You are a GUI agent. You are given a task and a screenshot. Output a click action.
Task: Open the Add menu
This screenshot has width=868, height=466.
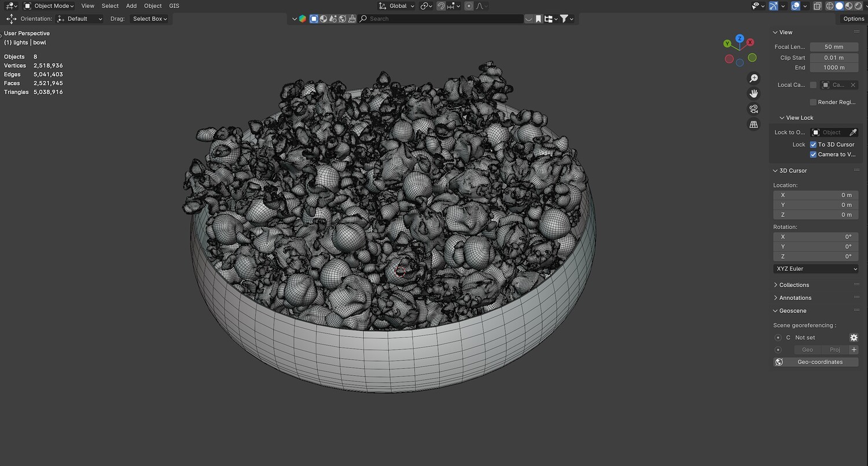[131, 6]
